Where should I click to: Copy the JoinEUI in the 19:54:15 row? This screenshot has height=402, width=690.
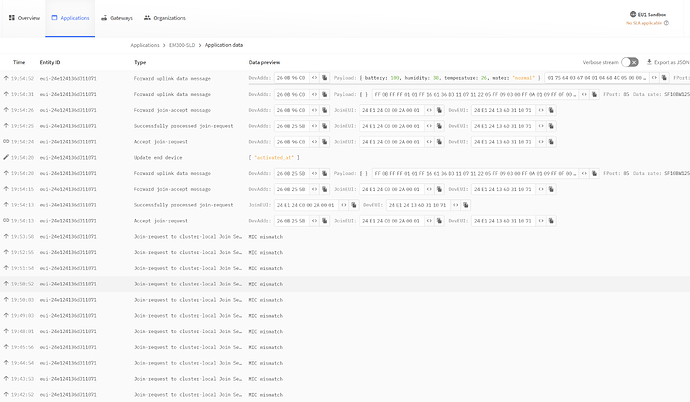439,189
